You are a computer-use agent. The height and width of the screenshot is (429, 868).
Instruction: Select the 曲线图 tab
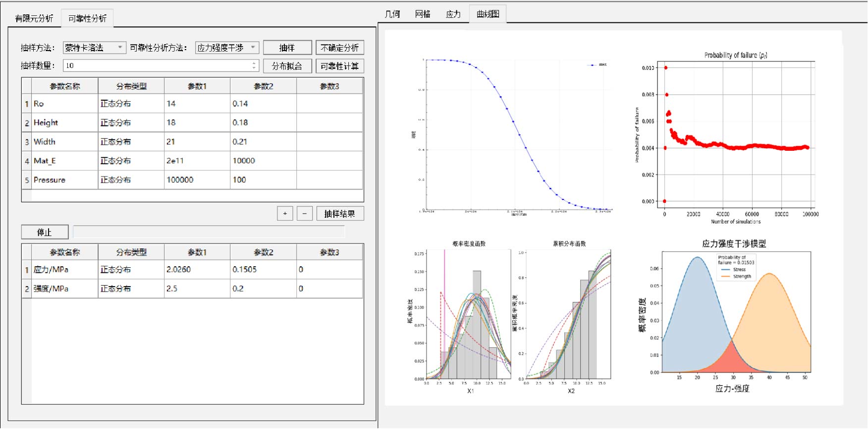488,14
